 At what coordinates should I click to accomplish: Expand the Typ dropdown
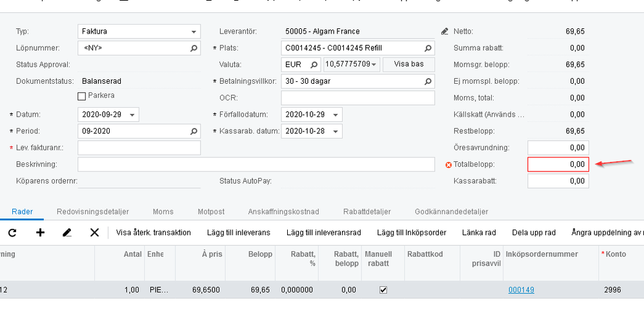(x=194, y=32)
